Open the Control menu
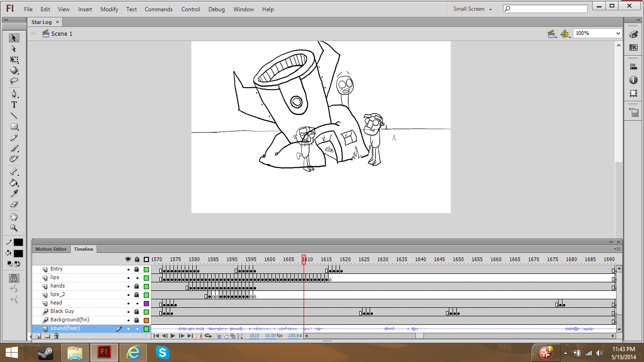 pos(190,9)
